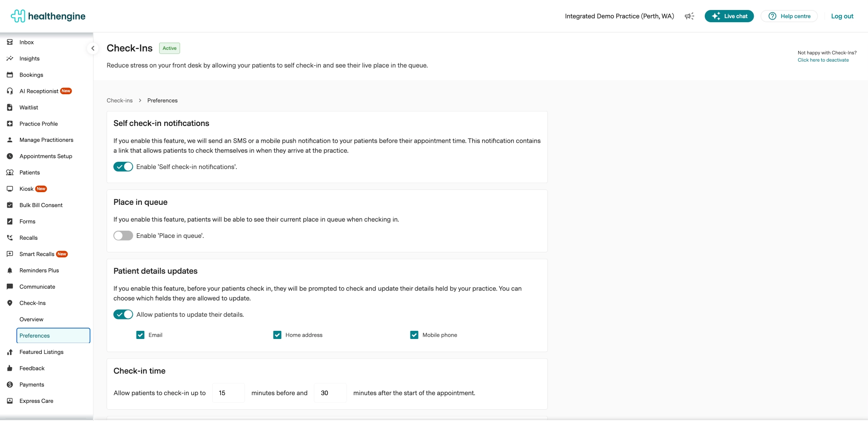Click the Bulk Bill Consent checkmark icon
The height and width of the screenshot is (421, 868).
point(10,205)
